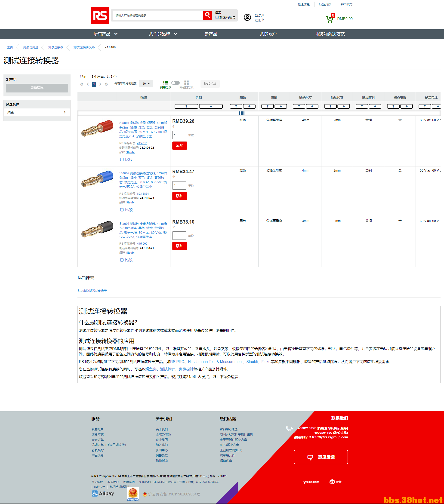Viewport: 444px width, 504px height.
Task: Sort 插头尺寸 column descending
Action: (x=312, y=106)
